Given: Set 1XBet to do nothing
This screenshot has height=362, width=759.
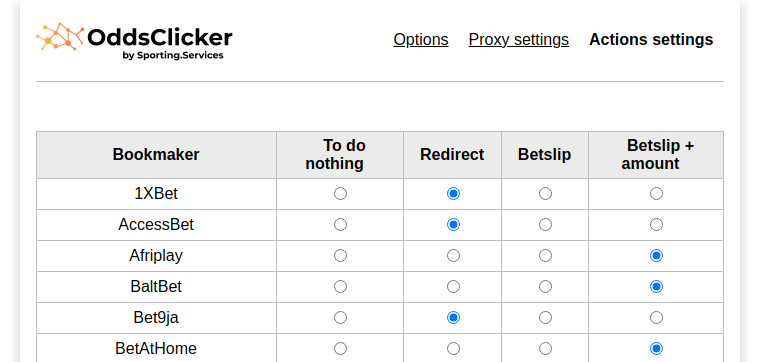Looking at the screenshot, I should tap(340, 194).
